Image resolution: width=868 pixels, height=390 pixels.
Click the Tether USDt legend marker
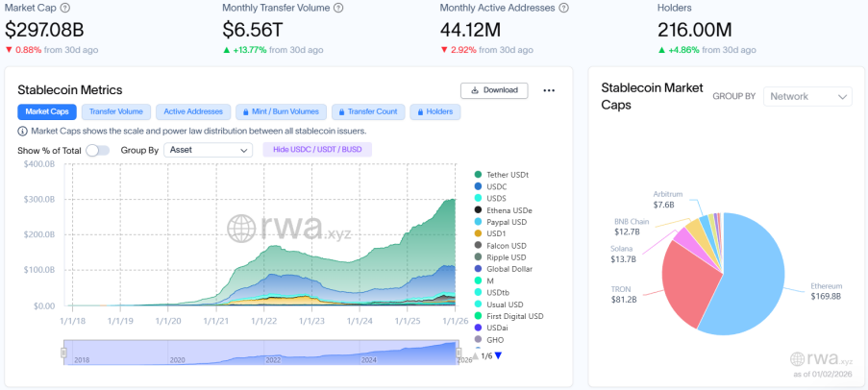point(478,175)
